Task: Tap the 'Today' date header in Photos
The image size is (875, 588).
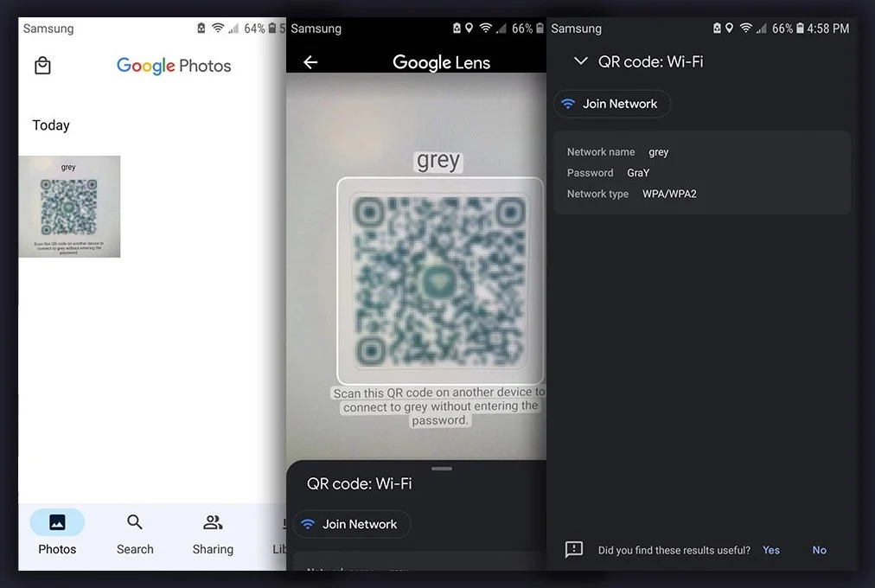Action: (x=51, y=125)
